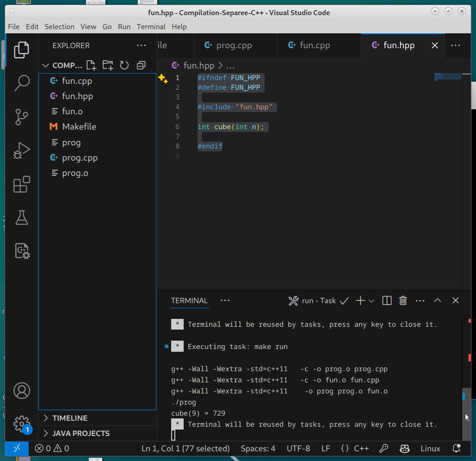Change end of line sequence LF

tap(326, 448)
